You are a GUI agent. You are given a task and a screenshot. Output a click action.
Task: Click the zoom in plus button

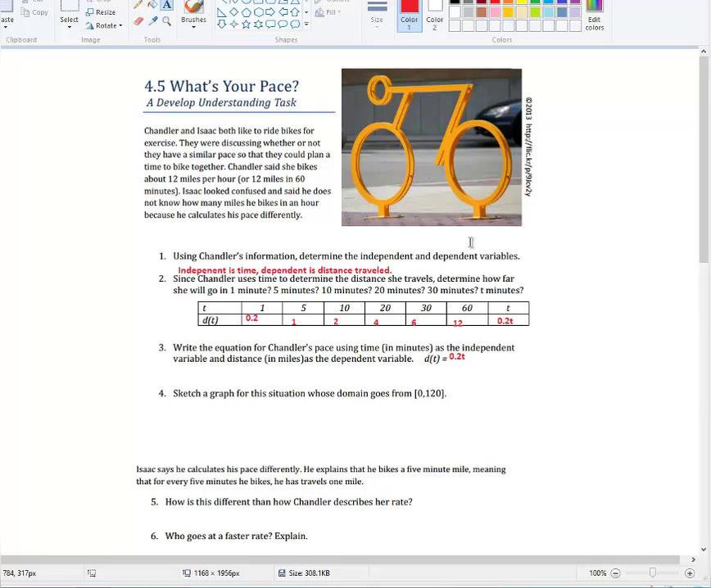click(690, 573)
